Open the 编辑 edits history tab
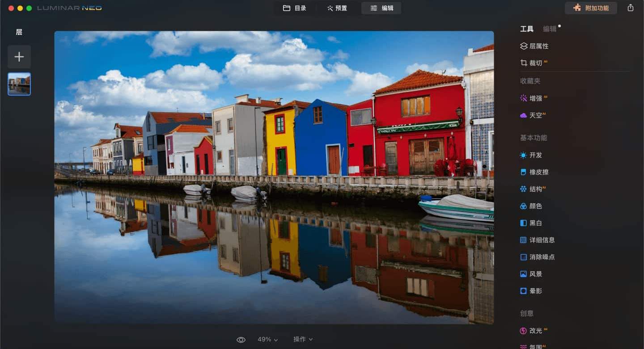The image size is (644, 349). (x=550, y=29)
